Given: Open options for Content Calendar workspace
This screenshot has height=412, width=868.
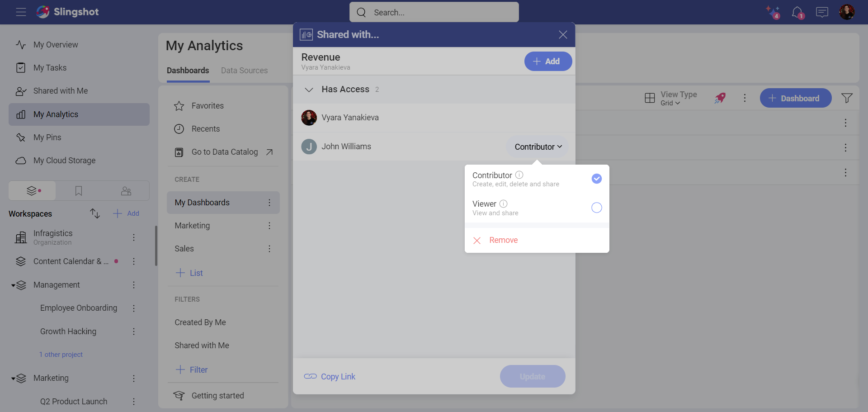Looking at the screenshot, I should 134,261.
